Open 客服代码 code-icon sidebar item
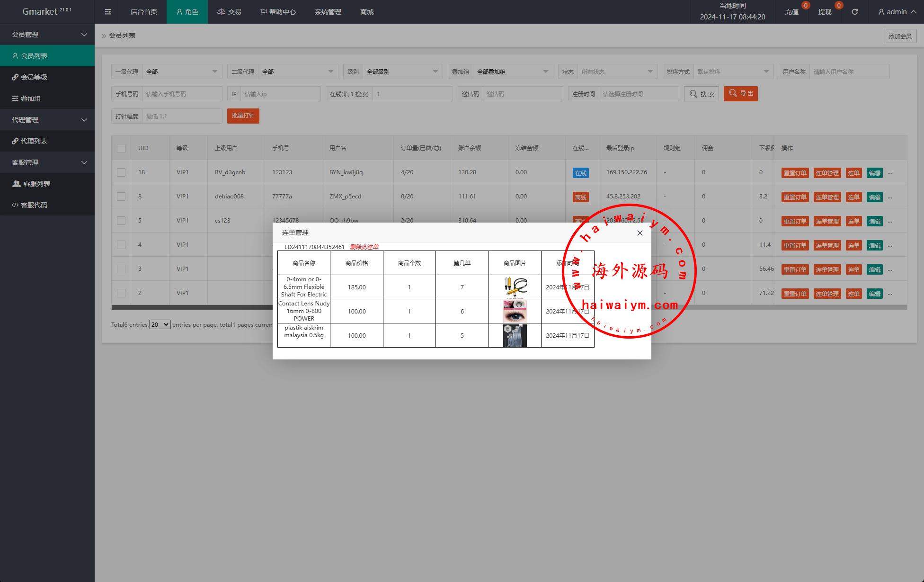 pos(34,205)
